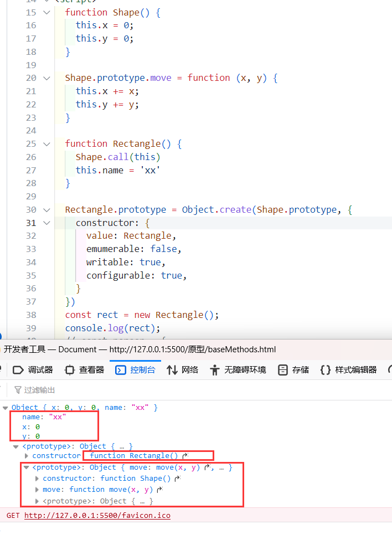The height and width of the screenshot is (550, 392).
Task: Click the const rect = new Rectangle(); line
Action: pos(142,315)
